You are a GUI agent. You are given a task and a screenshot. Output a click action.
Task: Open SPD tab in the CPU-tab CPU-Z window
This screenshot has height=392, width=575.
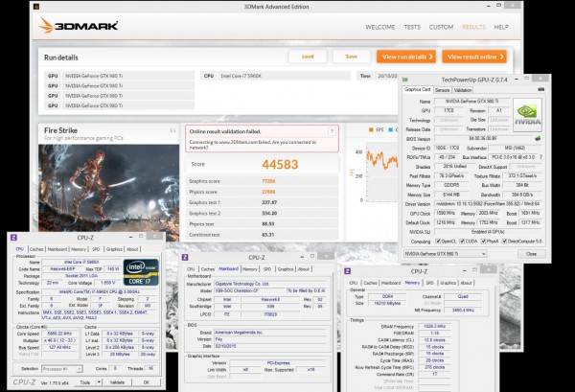(x=96, y=249)
